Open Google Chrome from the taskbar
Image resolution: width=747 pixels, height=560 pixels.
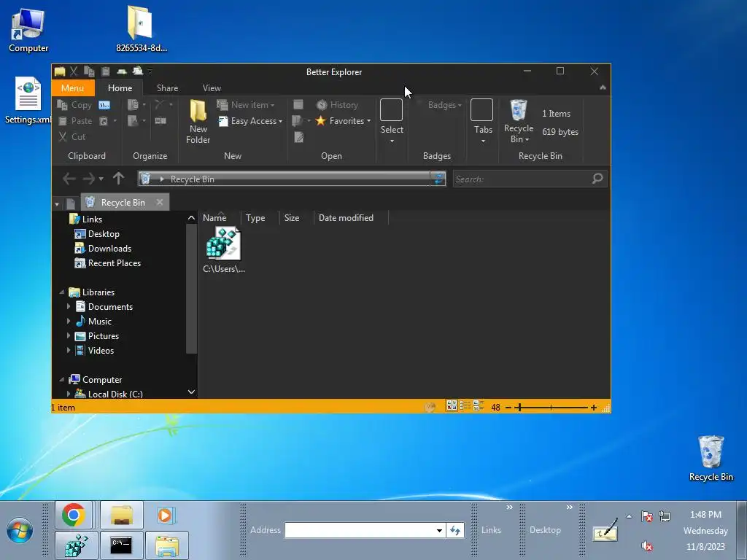point(74,515)
